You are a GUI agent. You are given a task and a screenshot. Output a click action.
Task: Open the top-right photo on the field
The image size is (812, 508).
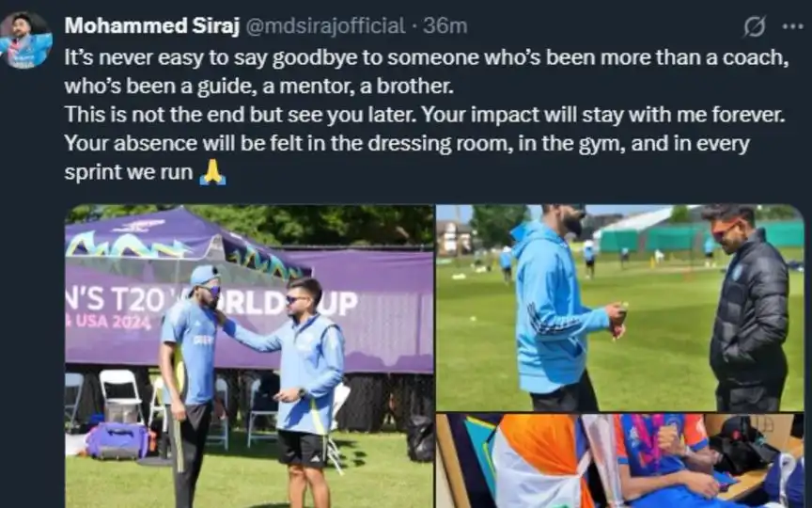point(620,308)
